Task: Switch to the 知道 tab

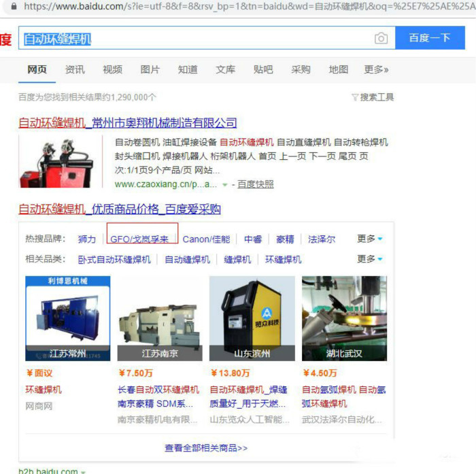Action: point(188,69)
